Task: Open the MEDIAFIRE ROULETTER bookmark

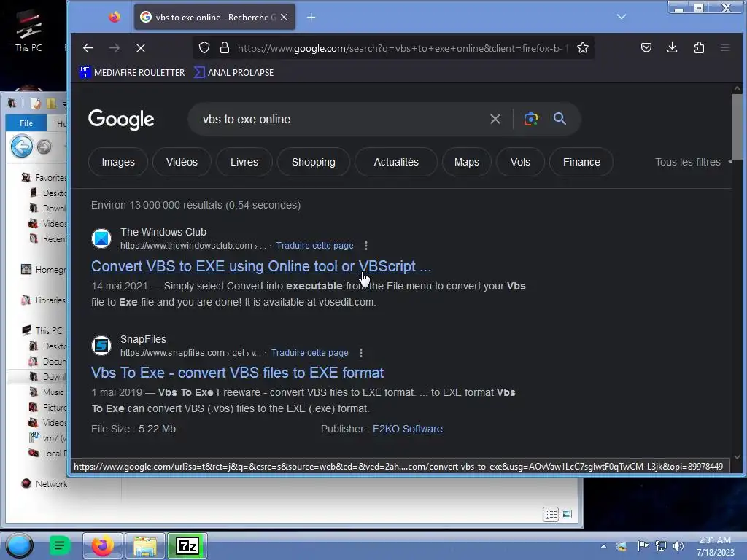Action: pos(132,72)
